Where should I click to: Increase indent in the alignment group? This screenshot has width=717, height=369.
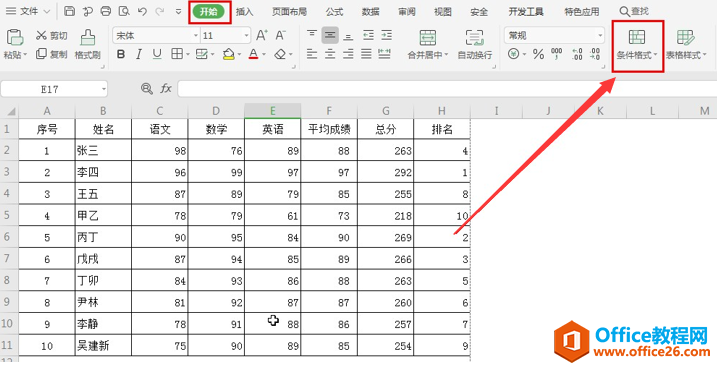(386, 35)
